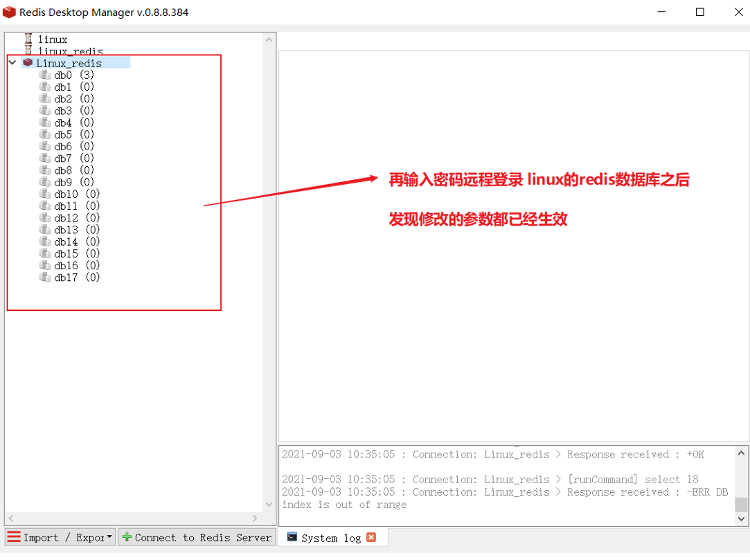Click the system log scrollbar thumb
This screenshot has height=560, width=750.
tap(742, 505)
